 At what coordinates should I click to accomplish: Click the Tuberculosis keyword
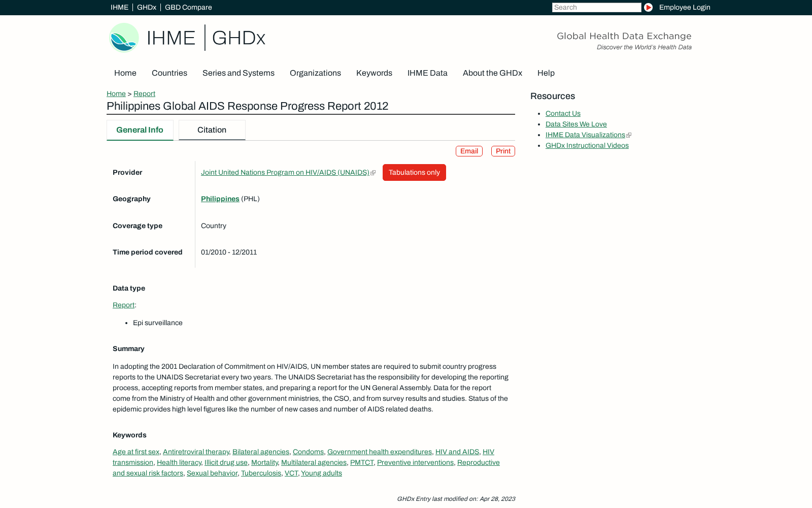(x=261, y=473)
